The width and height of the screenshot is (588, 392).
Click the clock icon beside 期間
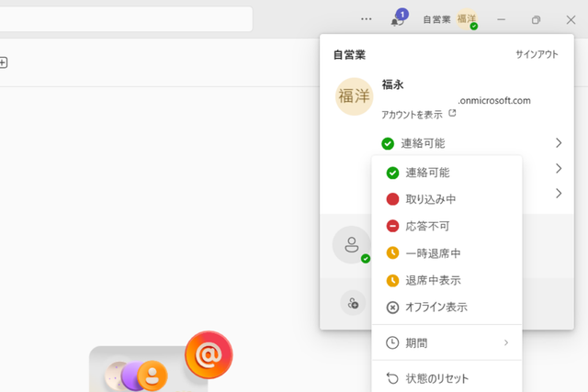[392, 342]
